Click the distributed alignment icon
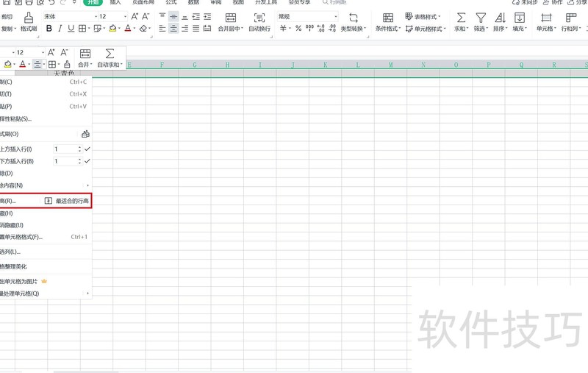Image resolution: width=588 pixels, height=373 pixels. coord(207,29)
